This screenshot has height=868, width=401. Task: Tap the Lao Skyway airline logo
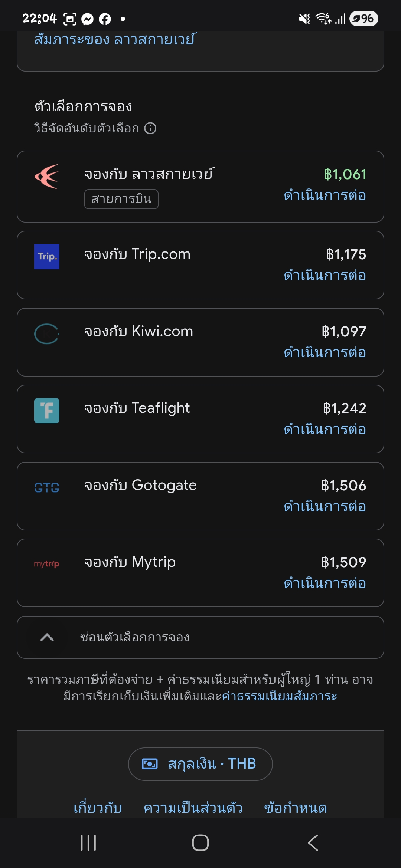pos(47,177)
